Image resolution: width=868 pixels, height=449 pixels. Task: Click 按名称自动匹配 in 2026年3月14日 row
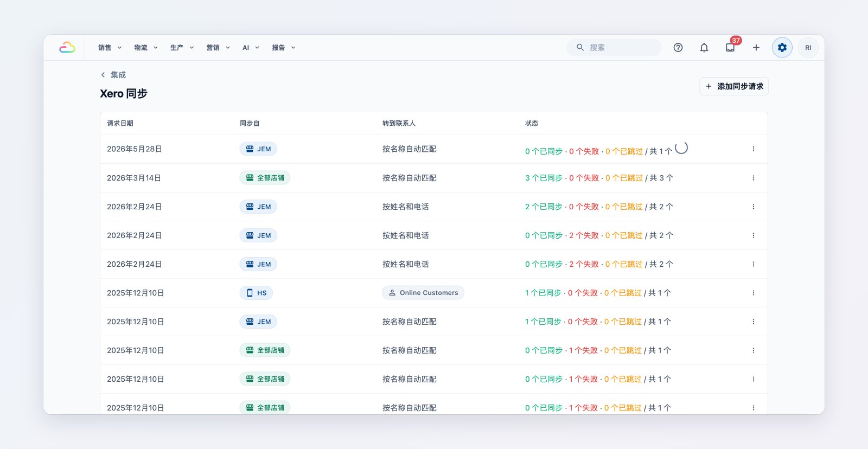pyautogui.click(x=410, y=178)
